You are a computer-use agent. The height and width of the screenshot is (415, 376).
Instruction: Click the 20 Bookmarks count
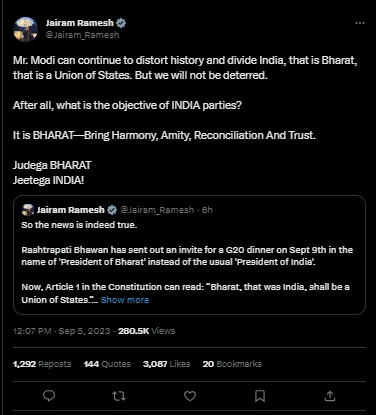point(232,364)
